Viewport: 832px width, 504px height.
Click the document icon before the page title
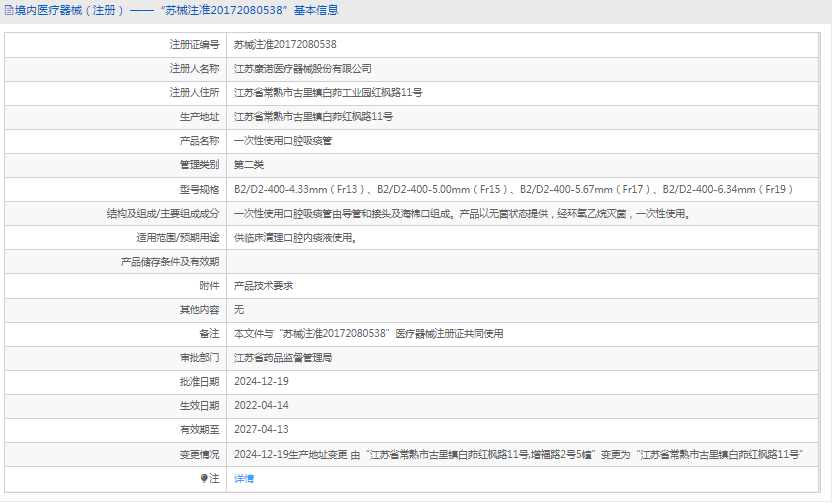[x=9, y=11]
